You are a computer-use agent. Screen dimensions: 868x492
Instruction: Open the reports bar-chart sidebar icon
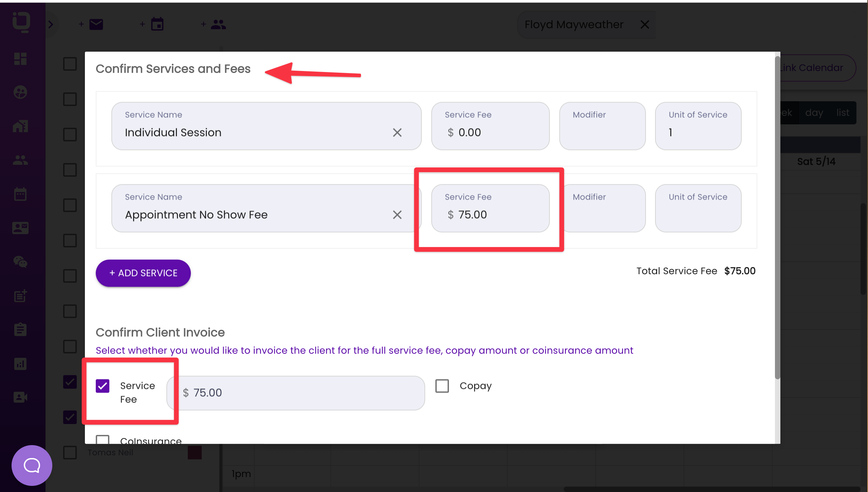point(20,364)
